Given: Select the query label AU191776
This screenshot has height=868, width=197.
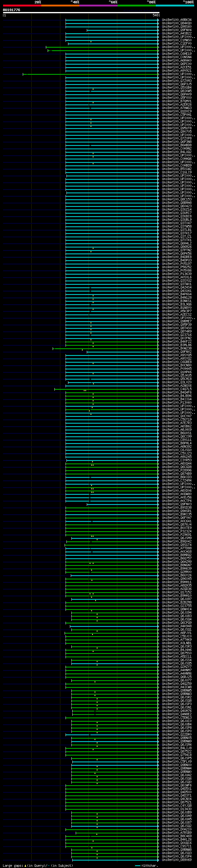Looking at the screenshot, I should [x=11, y=10].
